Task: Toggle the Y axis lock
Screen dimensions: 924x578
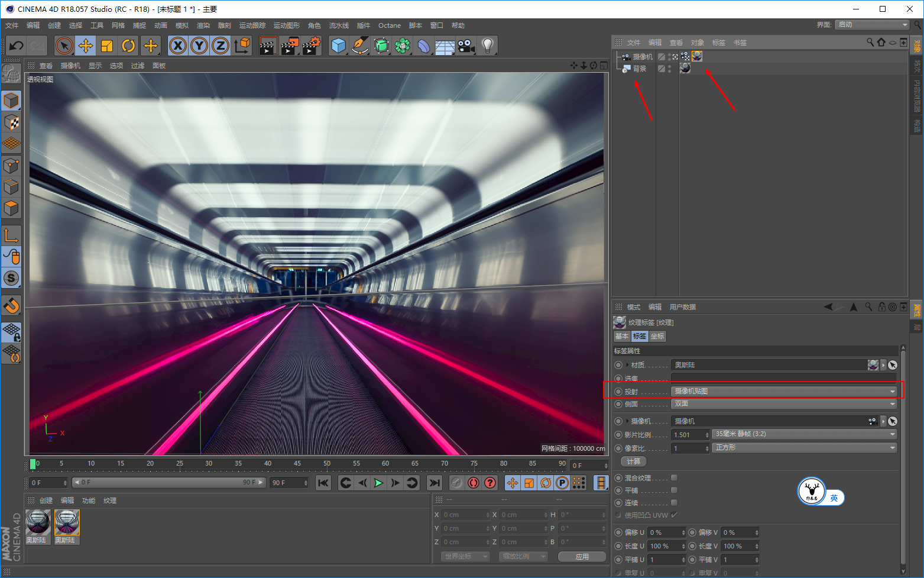Action: coord(199,46)
